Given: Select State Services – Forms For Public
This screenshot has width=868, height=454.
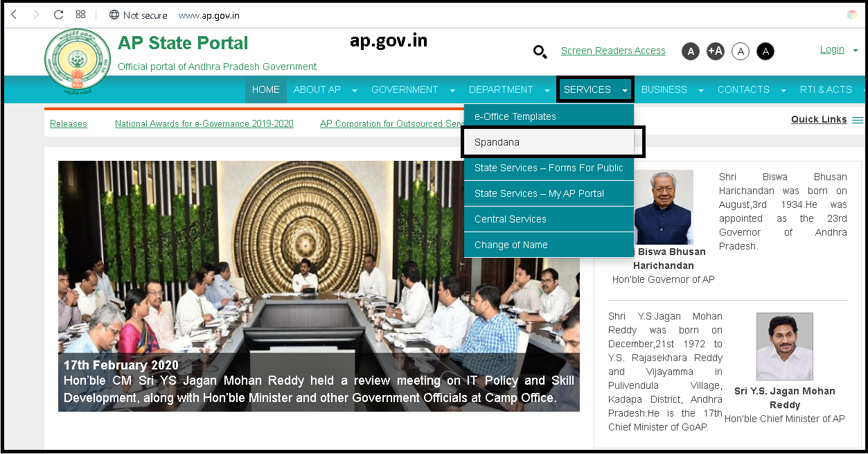Looking at the screenshot, I should click(549, 168).
